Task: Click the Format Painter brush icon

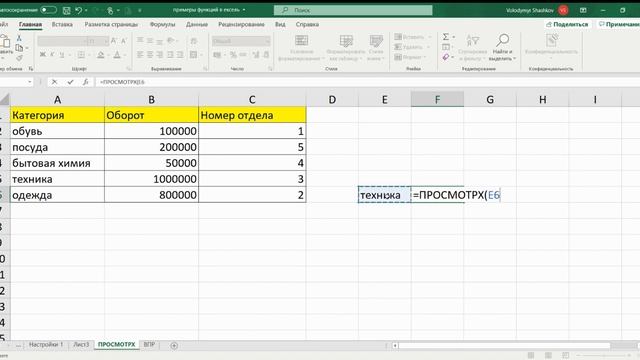Action: (19, 58)
